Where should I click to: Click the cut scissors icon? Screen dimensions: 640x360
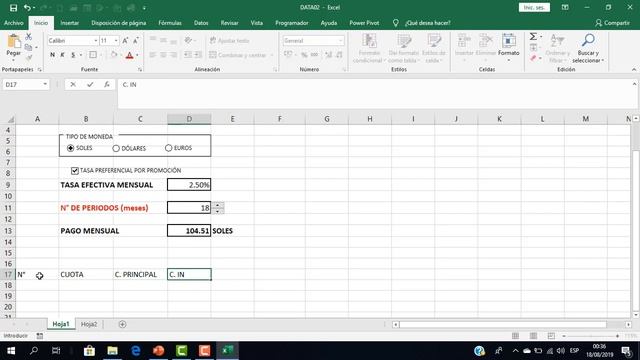click(29, 37)
